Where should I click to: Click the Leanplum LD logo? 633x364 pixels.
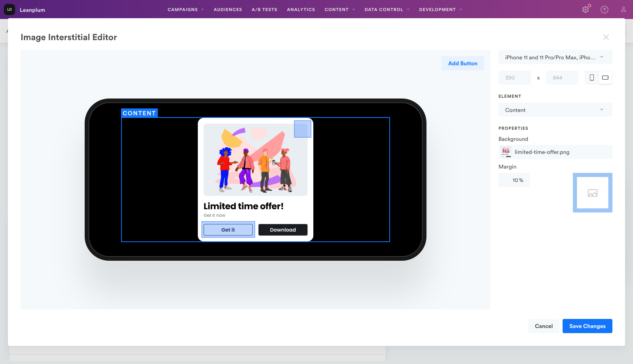(9, 9)
